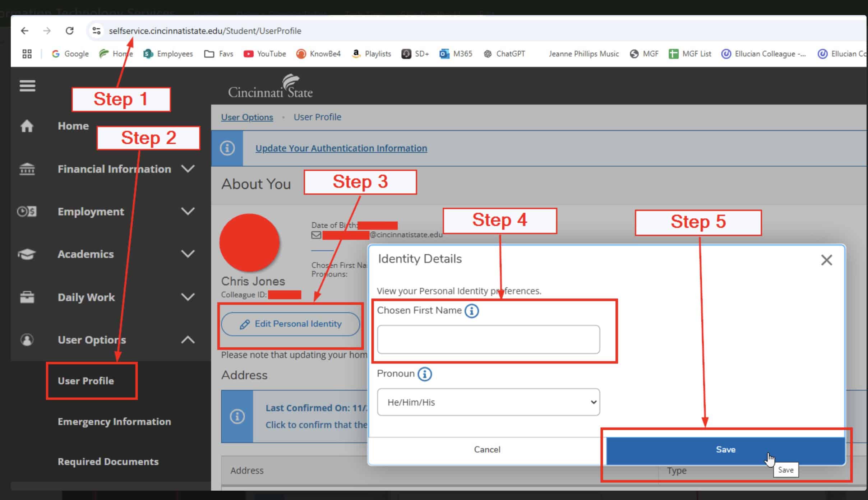
Task: Expand the Financial Information menu
Action: [x=188, y=169]
